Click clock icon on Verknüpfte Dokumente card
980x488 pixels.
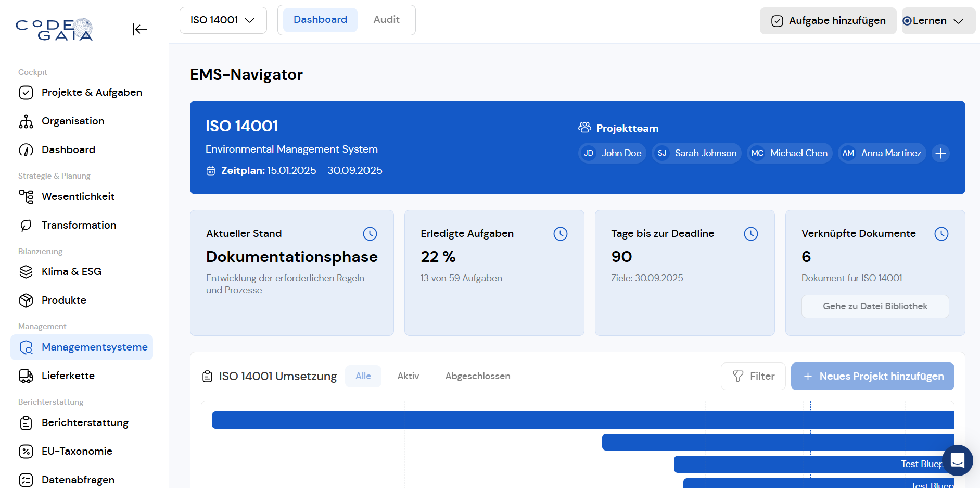tap(941, 234)
